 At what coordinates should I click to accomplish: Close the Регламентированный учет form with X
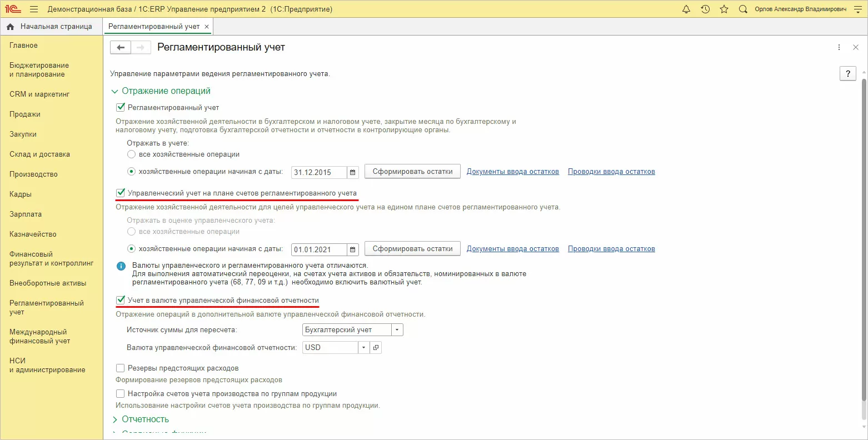856,48
